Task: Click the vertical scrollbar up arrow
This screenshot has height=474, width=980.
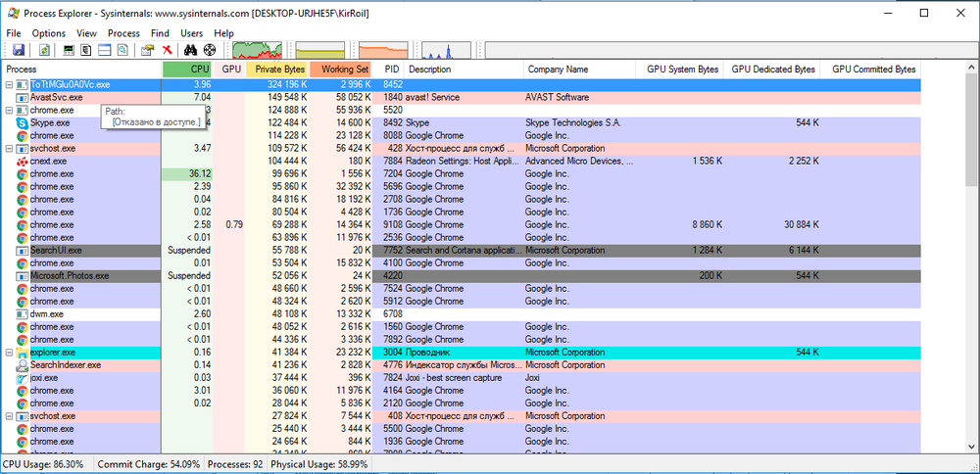Action: pyautogui.click(x=972, y=67)
